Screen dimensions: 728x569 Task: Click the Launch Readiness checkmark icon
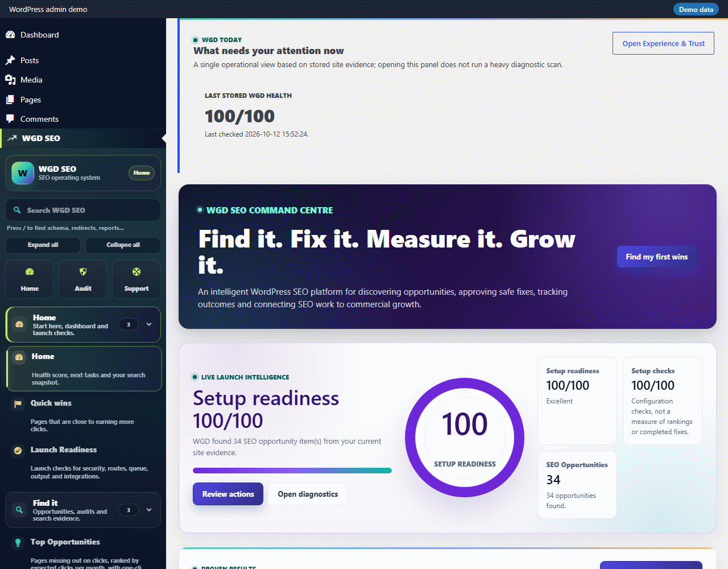18,450
